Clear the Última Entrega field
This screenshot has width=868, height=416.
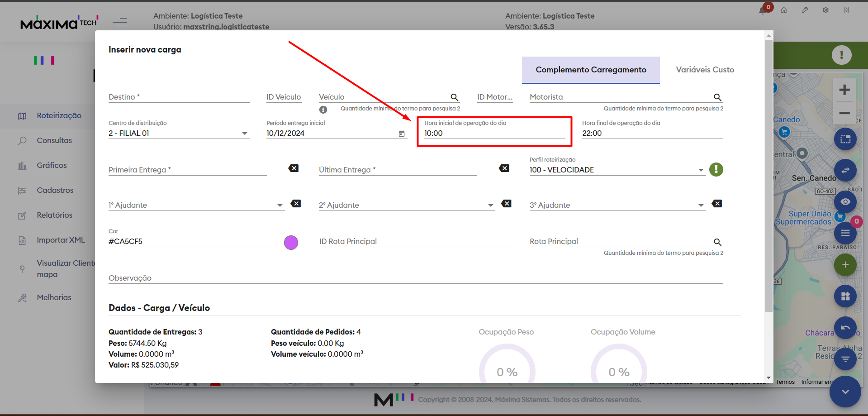pos(504,168)
